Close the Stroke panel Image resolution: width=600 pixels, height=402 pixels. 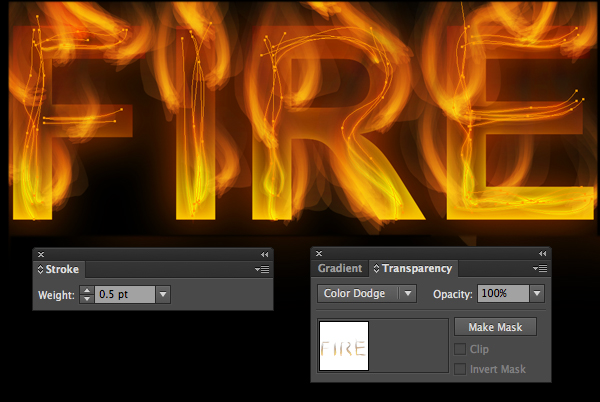click(41, 254)
